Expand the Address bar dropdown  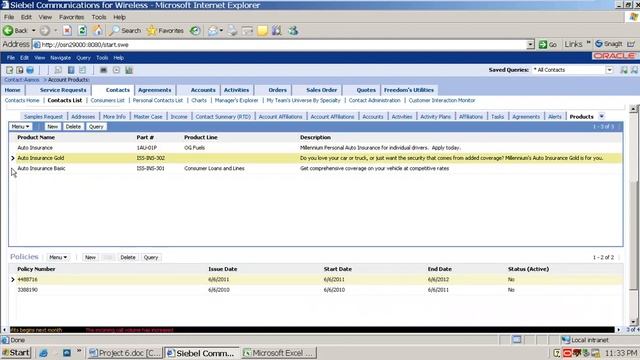pos(530,44)
